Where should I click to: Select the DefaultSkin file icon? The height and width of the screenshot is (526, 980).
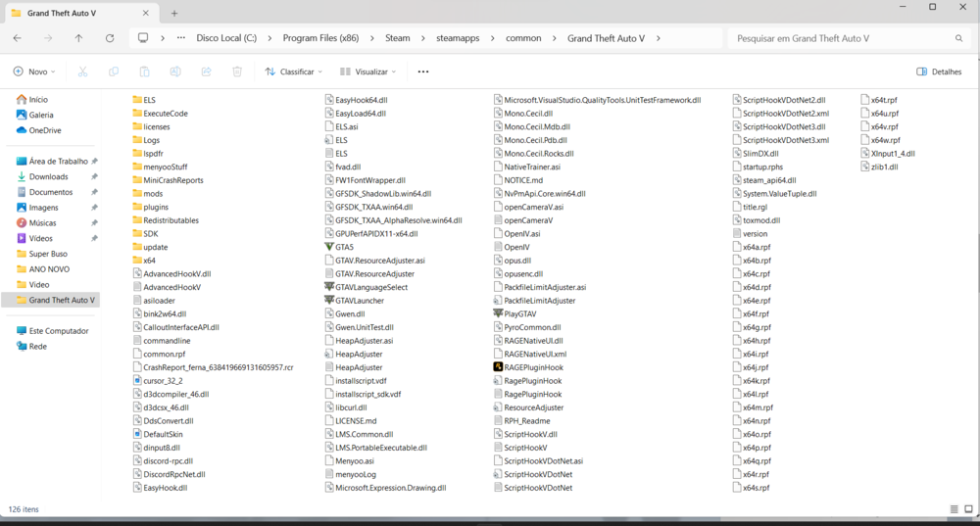coord(137,434)
